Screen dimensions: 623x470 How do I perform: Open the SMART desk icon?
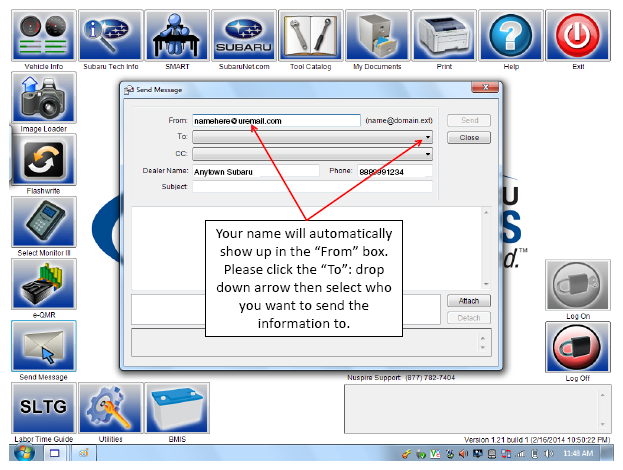(x=177, y=36)
